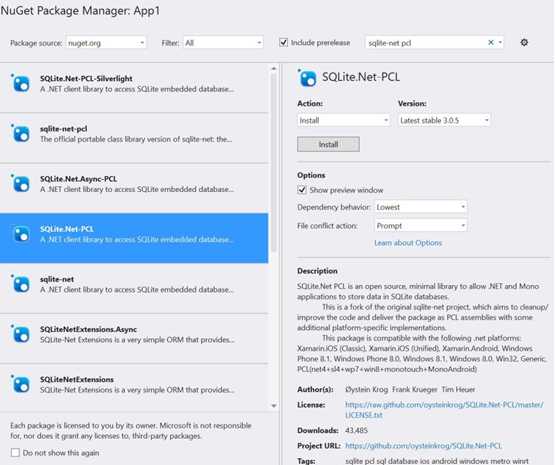Open Learn about Options link
555x465 pixels.
tap(408, 243)
